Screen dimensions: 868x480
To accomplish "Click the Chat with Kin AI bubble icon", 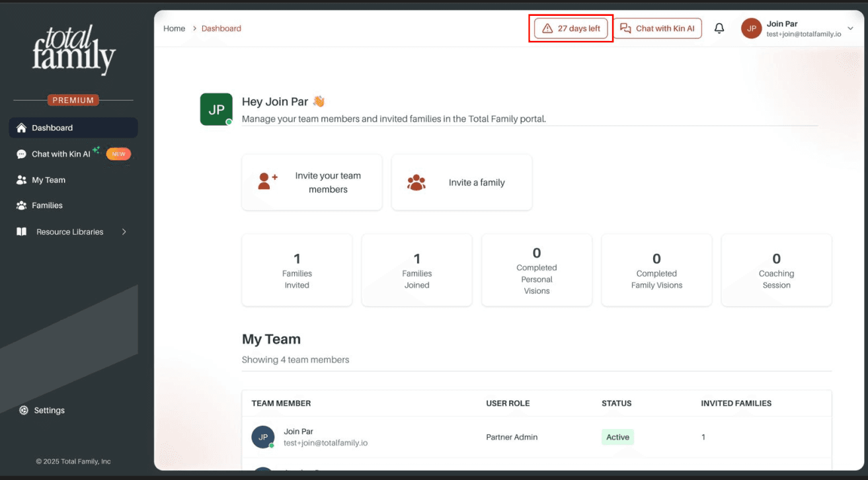I will point(21,154).
